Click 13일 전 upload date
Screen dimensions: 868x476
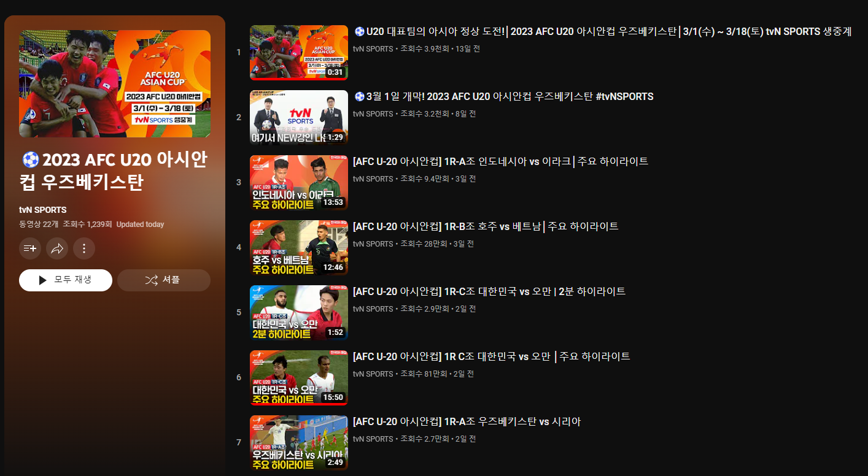[468, 48]
